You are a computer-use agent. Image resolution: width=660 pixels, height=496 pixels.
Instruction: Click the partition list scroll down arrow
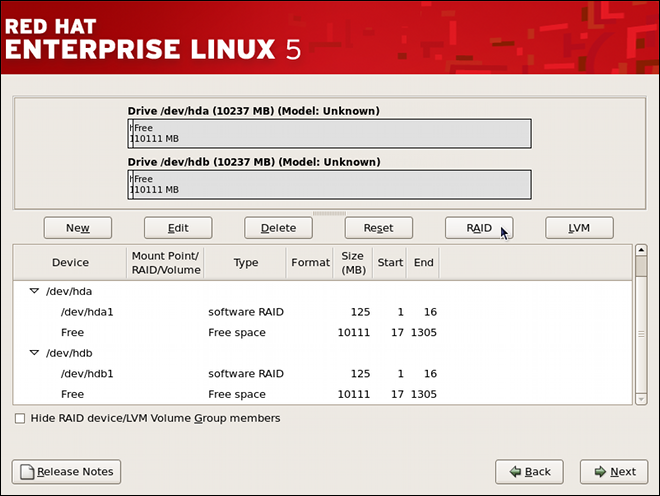point(641,399)
